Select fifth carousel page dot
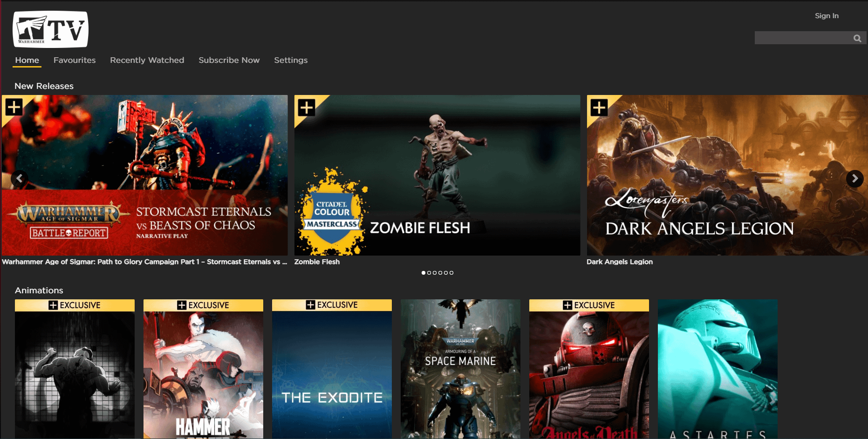This screenshot has width=868, height=439. (x=446, y=273)
